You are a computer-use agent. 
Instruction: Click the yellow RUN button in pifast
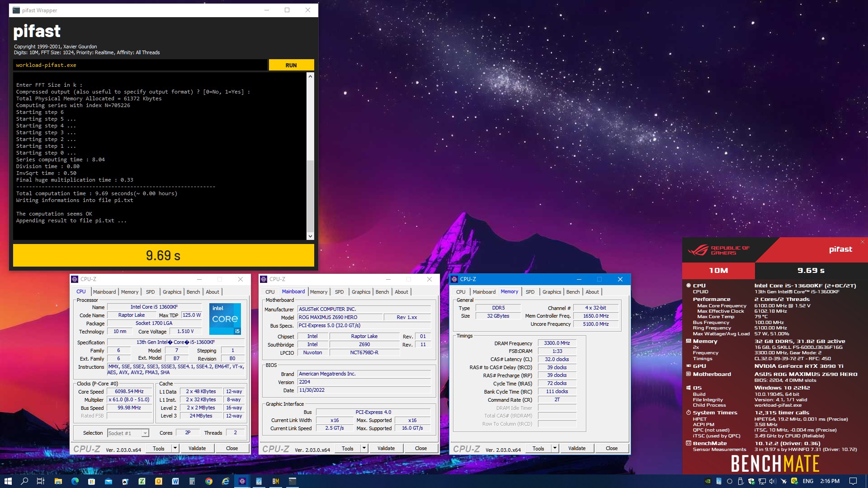(x=291, y=65)
